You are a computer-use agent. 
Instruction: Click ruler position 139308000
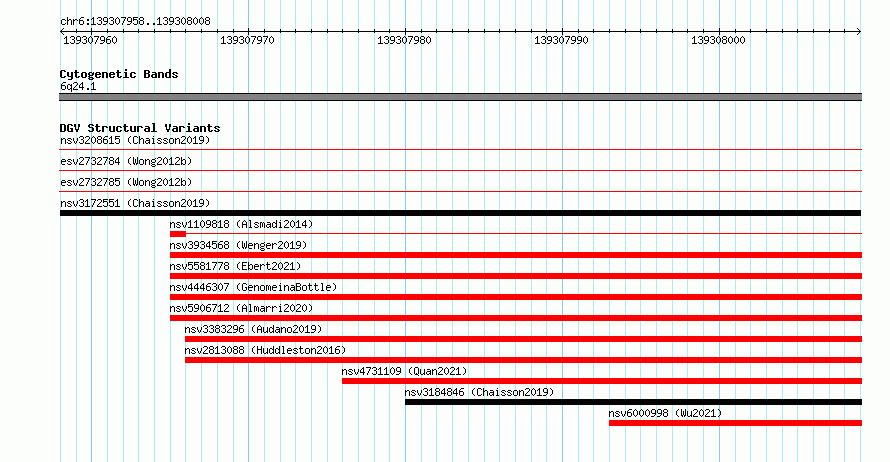[718, 40]
